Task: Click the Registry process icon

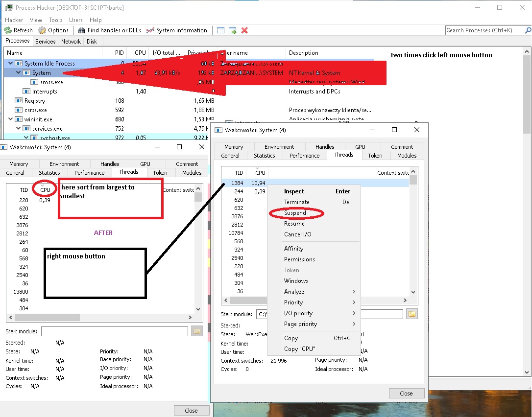Action: [x=19, y=101]
